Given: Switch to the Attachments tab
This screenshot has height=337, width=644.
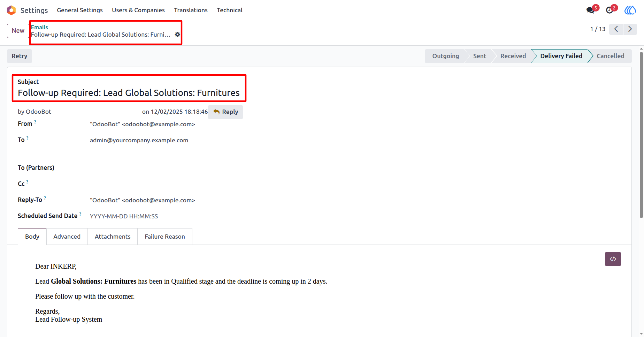Looking at the screenshot, I should click(113, 237).
